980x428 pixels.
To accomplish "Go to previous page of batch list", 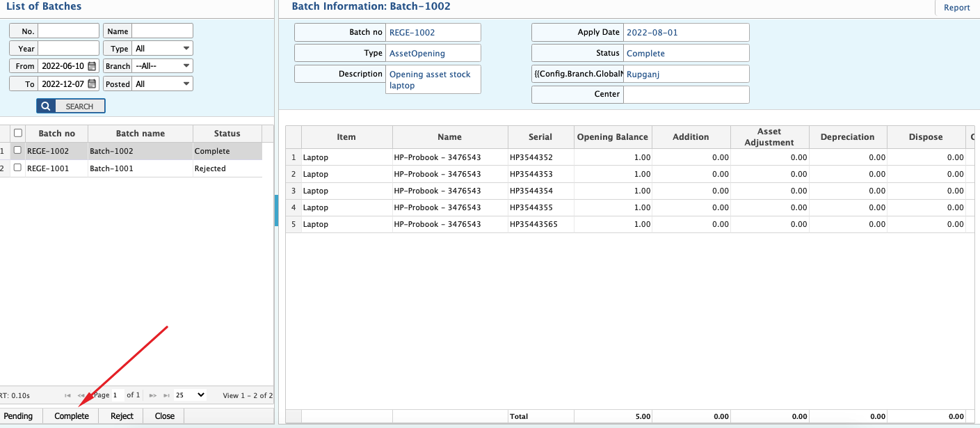I will pos(81,395).
